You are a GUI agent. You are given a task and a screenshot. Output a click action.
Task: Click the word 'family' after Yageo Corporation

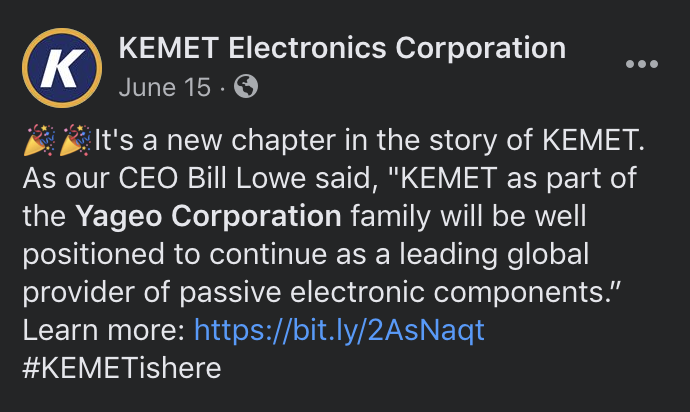click(390, 217)
